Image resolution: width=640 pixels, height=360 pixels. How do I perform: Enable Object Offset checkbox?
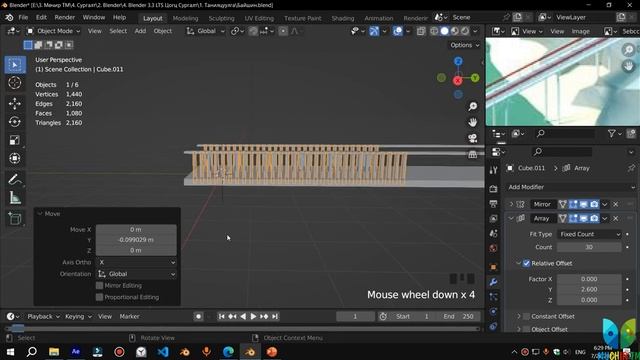527,329
